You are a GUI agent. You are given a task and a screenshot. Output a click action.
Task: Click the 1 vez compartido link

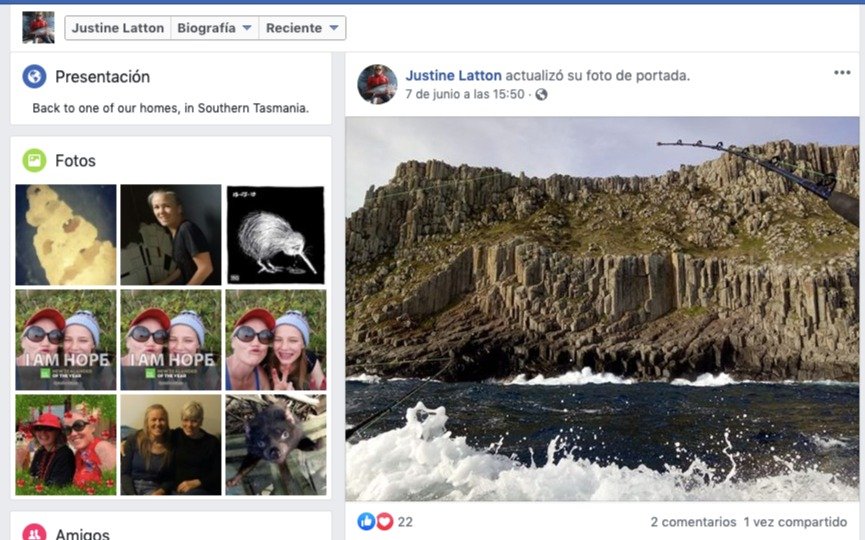(x=795, y=521)
